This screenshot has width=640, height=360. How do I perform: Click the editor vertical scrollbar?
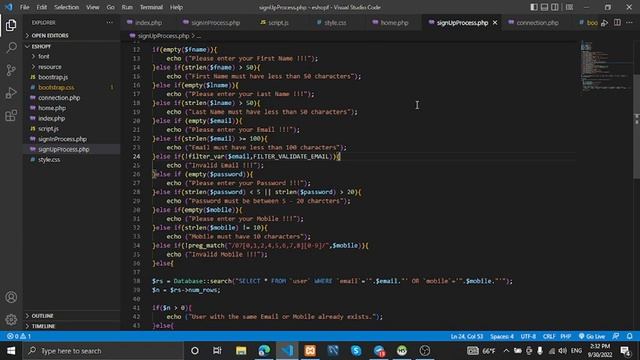point(636,127)
